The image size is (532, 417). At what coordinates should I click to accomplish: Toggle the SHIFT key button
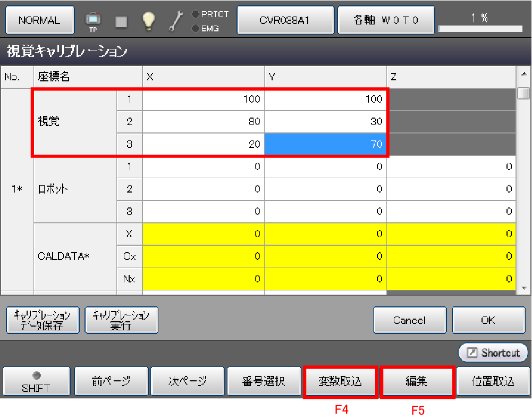tap(36, 381)
